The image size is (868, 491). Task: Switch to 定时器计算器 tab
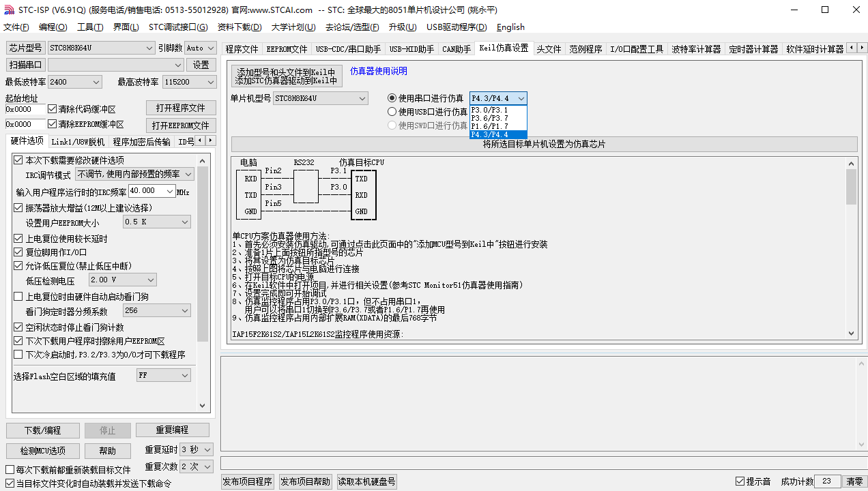(x=753, y=49)
